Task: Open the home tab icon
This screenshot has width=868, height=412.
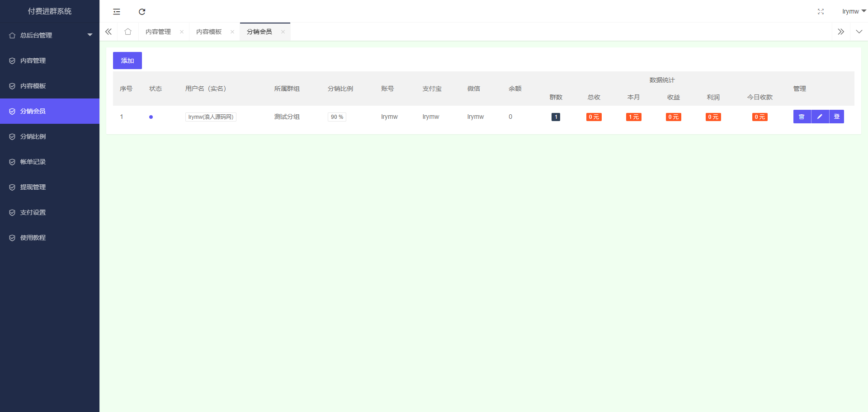Action: pos(128,32)
